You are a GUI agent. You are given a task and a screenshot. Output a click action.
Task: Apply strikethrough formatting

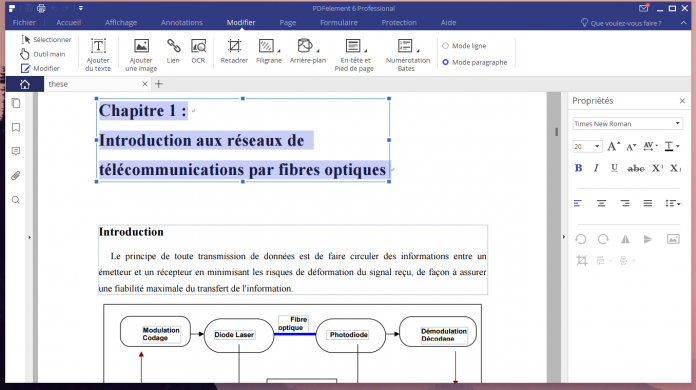(636, 168)
